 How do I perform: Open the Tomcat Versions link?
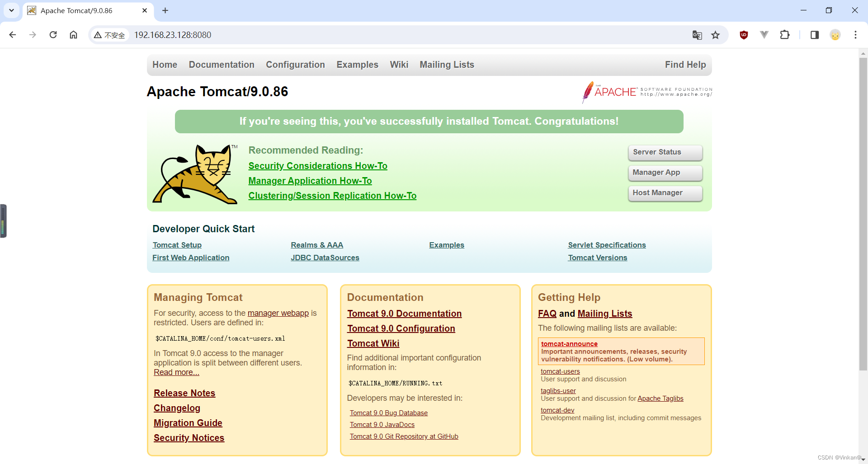tap(598, 258)
